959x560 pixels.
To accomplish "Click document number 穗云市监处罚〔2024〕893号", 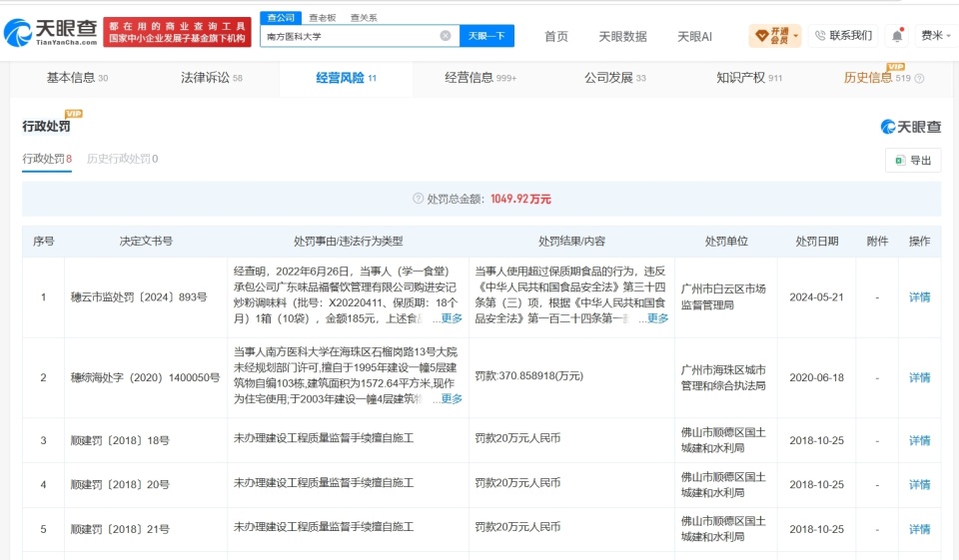I will [139, 297].
